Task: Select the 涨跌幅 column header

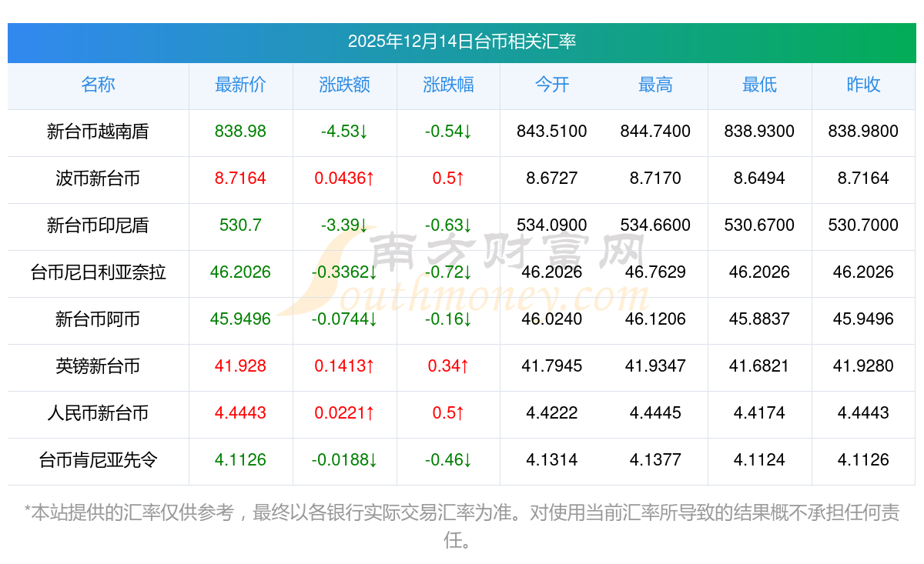Action: tap(448, 85)
